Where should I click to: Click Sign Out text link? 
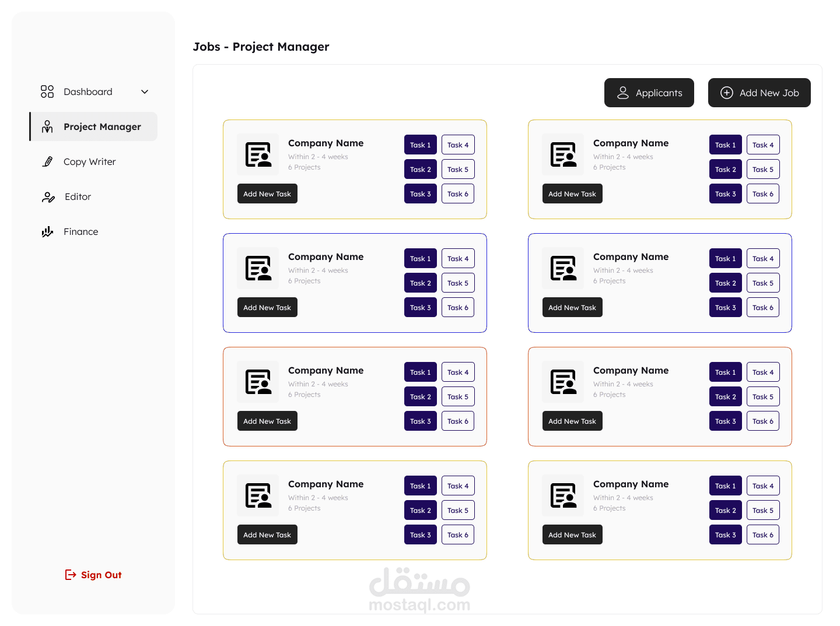tap(101, 575)
